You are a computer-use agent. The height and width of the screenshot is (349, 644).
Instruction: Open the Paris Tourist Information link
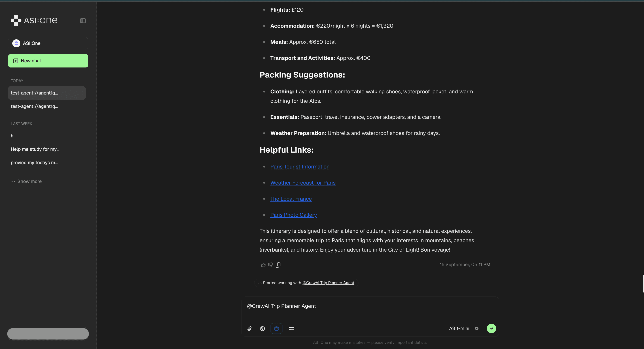pyautogui.click(x=300, y=167)
